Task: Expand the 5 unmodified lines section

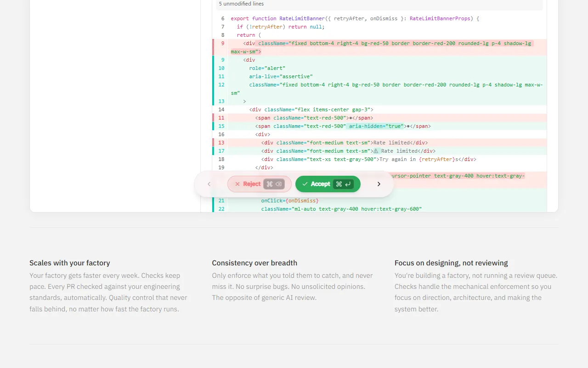Action: point(241,4)
